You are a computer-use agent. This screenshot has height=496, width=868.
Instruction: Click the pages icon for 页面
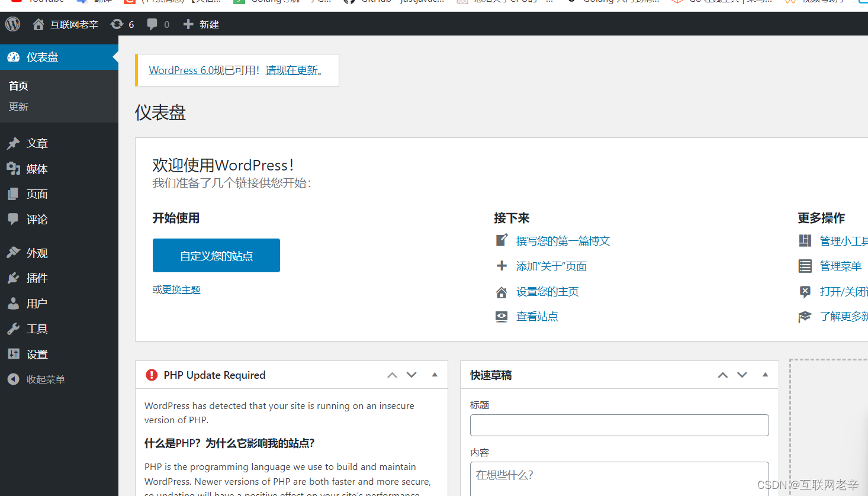click(14, 194)
